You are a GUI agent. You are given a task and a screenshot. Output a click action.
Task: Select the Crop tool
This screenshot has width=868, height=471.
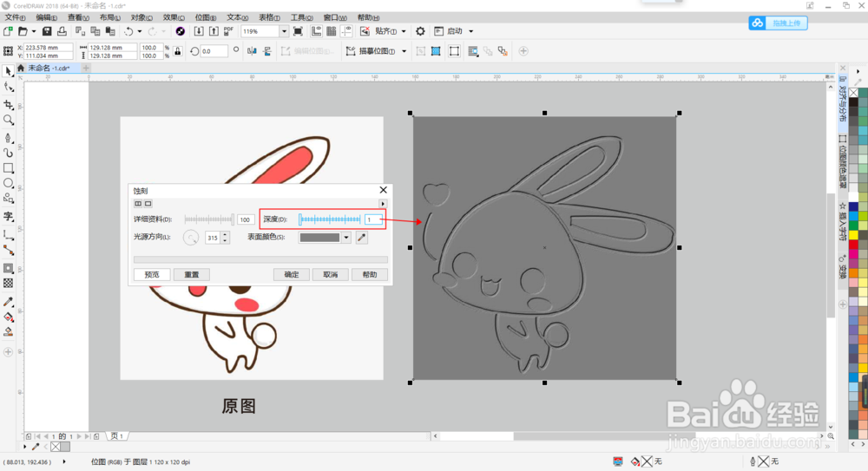pyautogui.click(x=9, y=105)
